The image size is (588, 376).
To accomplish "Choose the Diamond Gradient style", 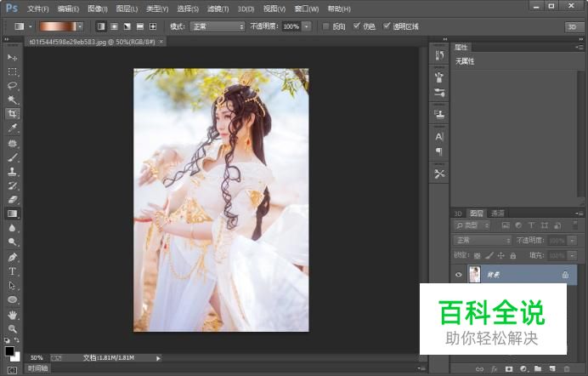I will [x=153, y=26].
